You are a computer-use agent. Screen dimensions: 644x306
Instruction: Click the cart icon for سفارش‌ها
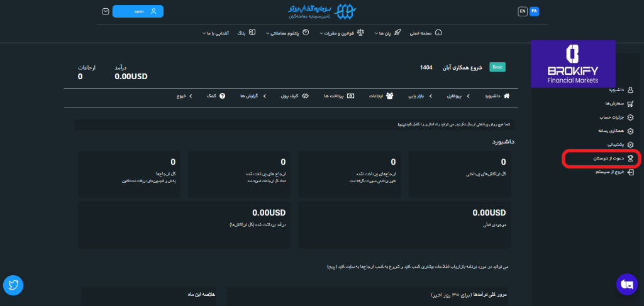(x=631, y=104)
